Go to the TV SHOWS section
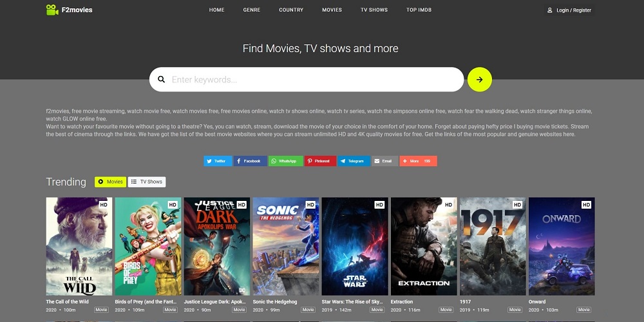Viewport: 644px width, 322px height. [374, 10]
